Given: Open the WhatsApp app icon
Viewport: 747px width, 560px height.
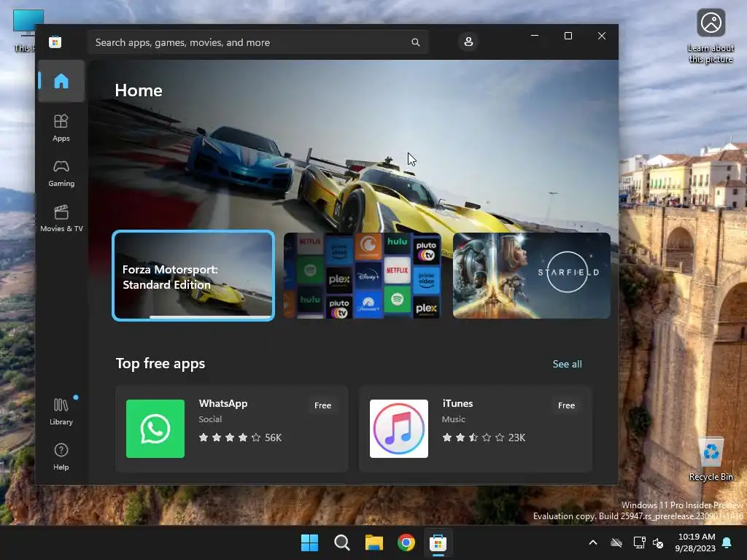Looking at the screenshot, I should pyautogui.click(x=155, y=429).
